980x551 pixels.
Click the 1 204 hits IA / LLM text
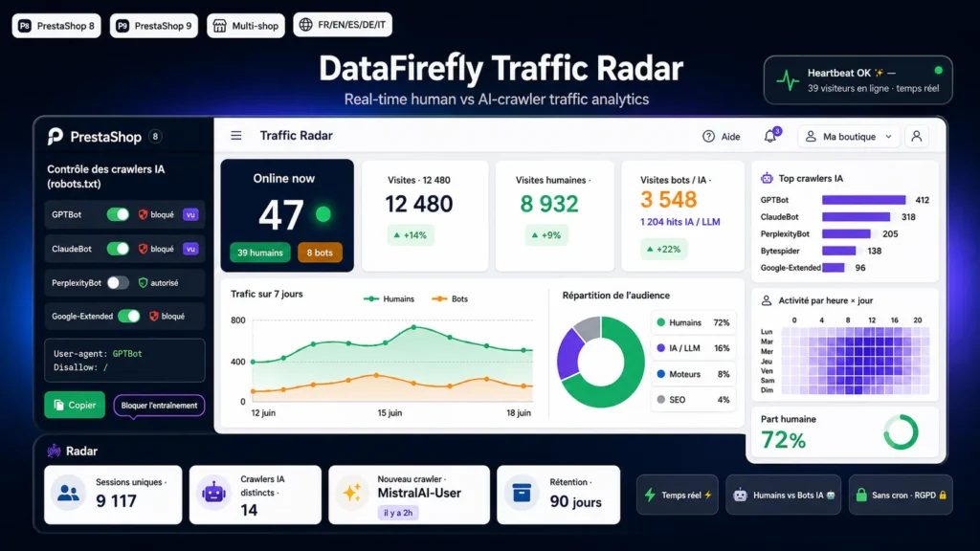tap(680, 222)
